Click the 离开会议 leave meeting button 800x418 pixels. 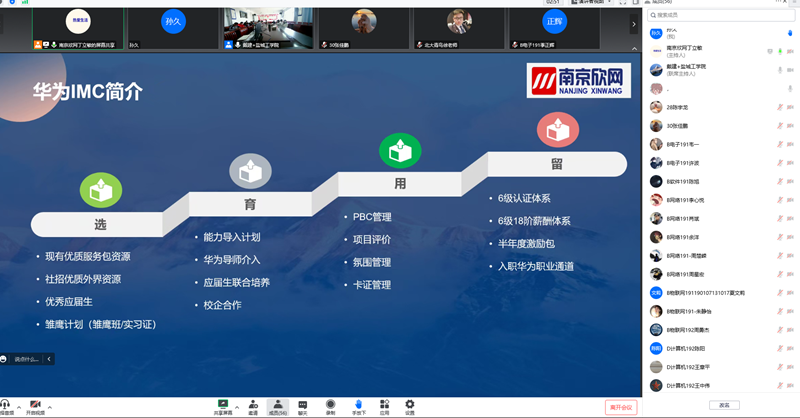point(621,407)
